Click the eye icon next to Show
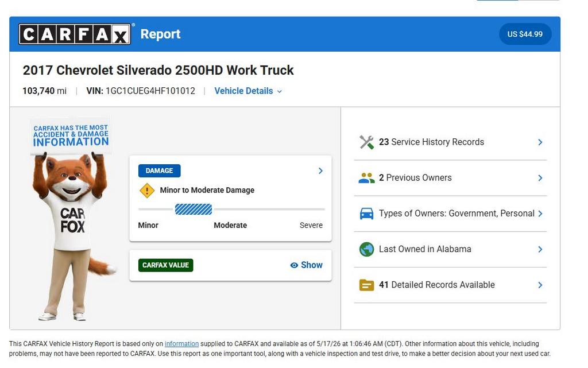 point(294,265)
